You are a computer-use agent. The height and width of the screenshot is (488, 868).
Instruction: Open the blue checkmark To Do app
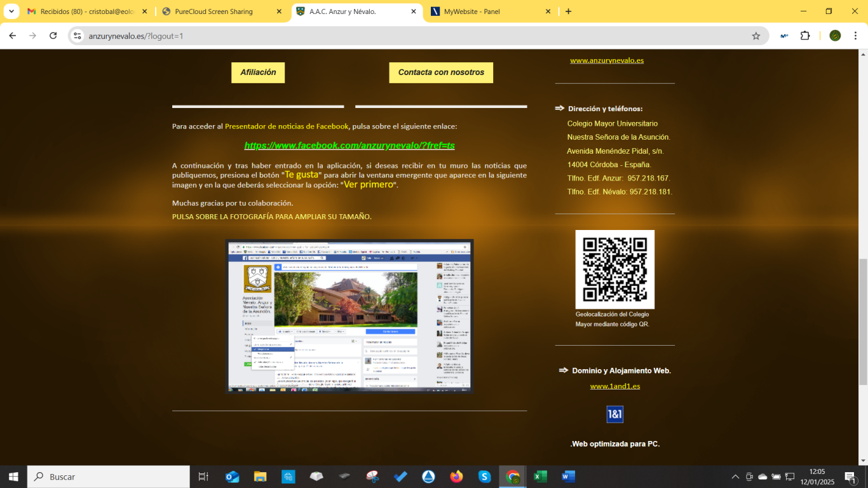[400, 477]
